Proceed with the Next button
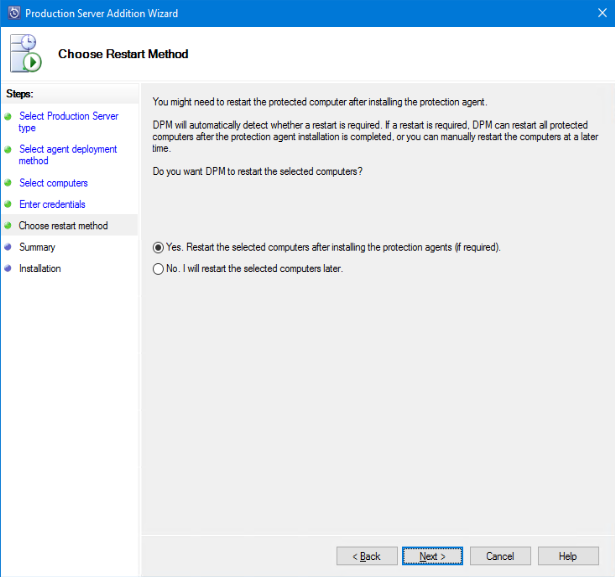The height and width of the screenshot is (577, 615). point(432,556)
